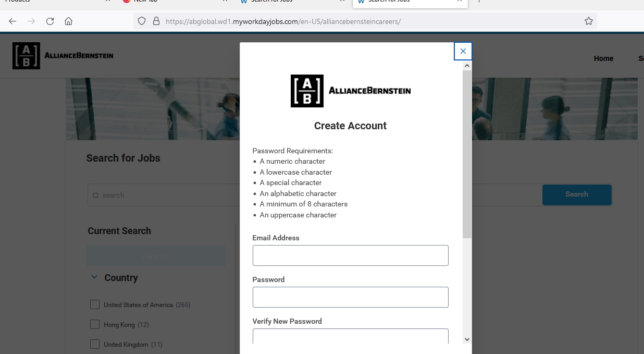Click the dialog scrollbar up arrow
This screenshot has width=644, height=354.
(x=467, y=66)
